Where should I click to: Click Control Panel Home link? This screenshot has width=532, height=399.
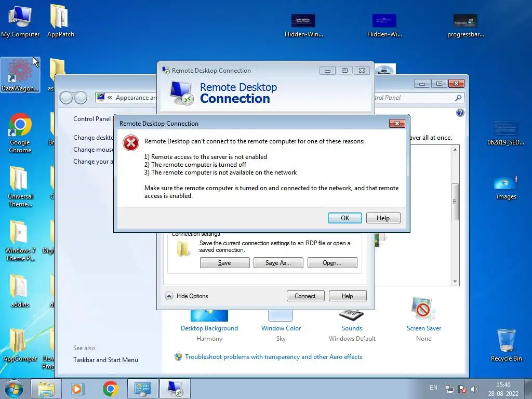[x=92, y=119]
